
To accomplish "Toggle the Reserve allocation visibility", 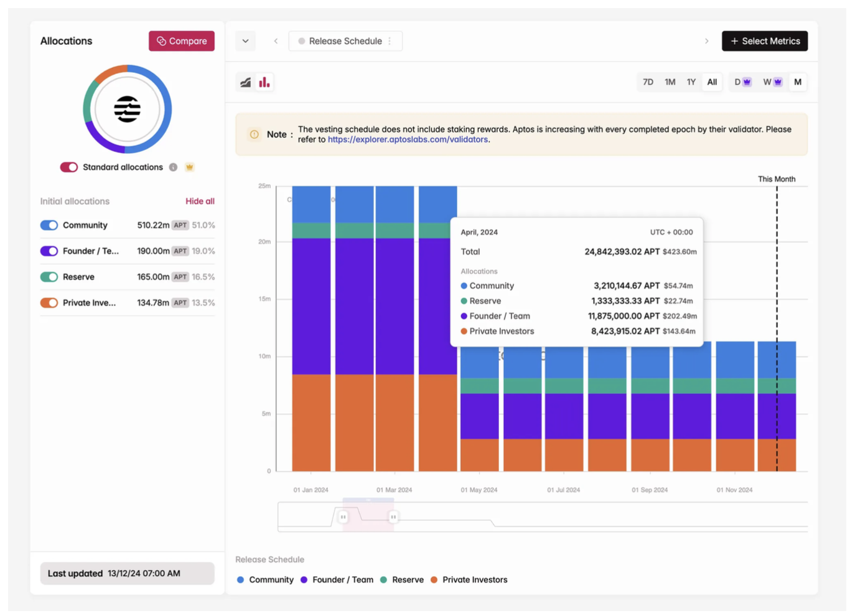I will click(49, 277).
